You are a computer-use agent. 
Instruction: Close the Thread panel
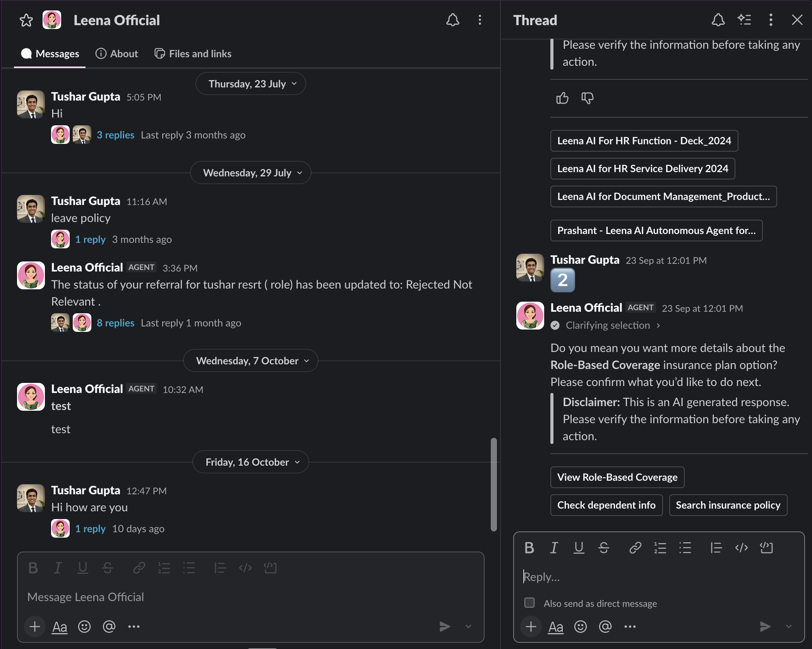(x=797, y=20)
